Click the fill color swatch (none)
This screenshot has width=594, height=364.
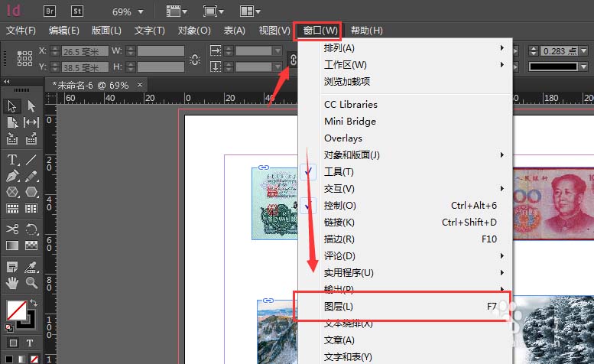pos(16,310)
